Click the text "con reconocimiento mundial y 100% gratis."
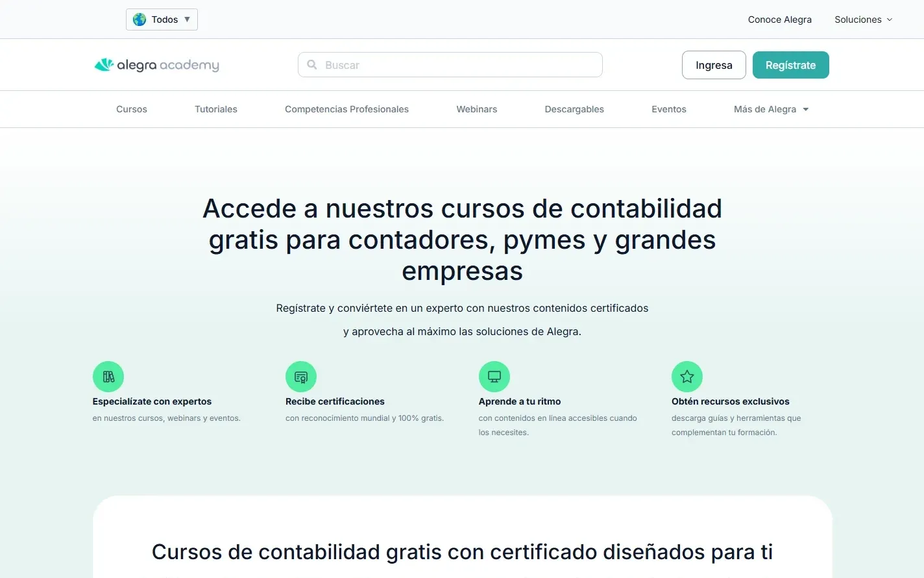 (365, 418)
